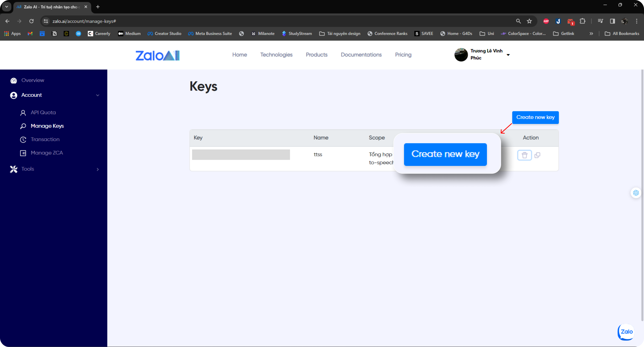644x347 pixels.
Task: Open the ColorSpace bookmark
Action: coord(523,34)
